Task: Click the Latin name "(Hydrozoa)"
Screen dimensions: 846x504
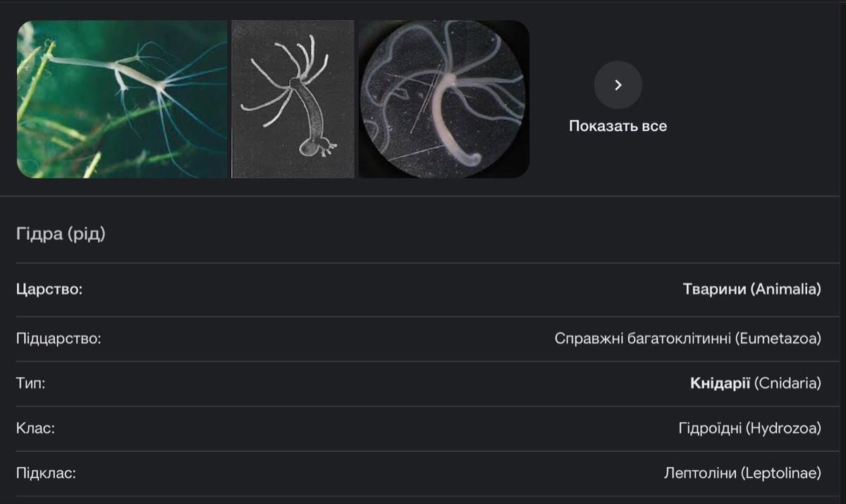Action: [783, 428]
